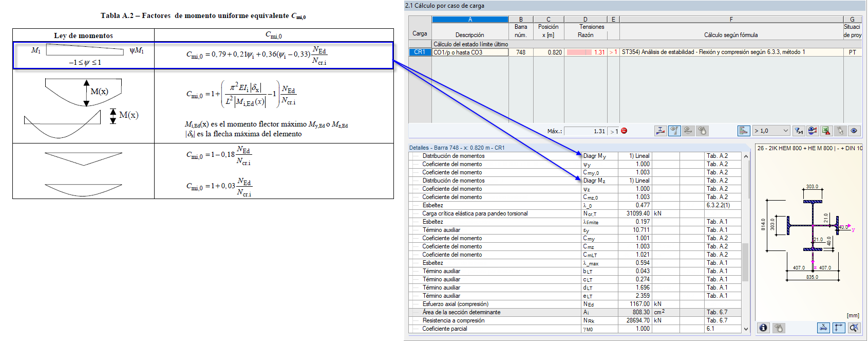Viewport: 868px width, 341px height.
Task: Click the 'Cálculo del estado límite último' row
Action: point(647,44)
